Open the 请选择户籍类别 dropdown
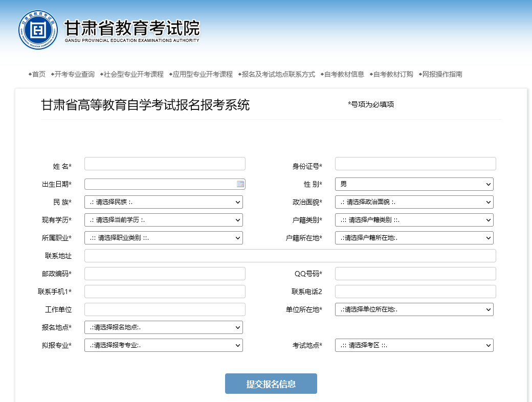 (414, 220)
